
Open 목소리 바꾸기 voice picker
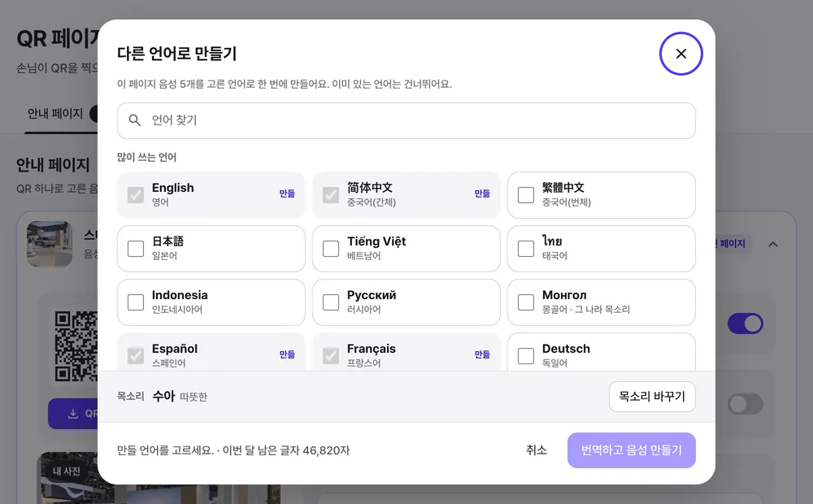point(652,397)
